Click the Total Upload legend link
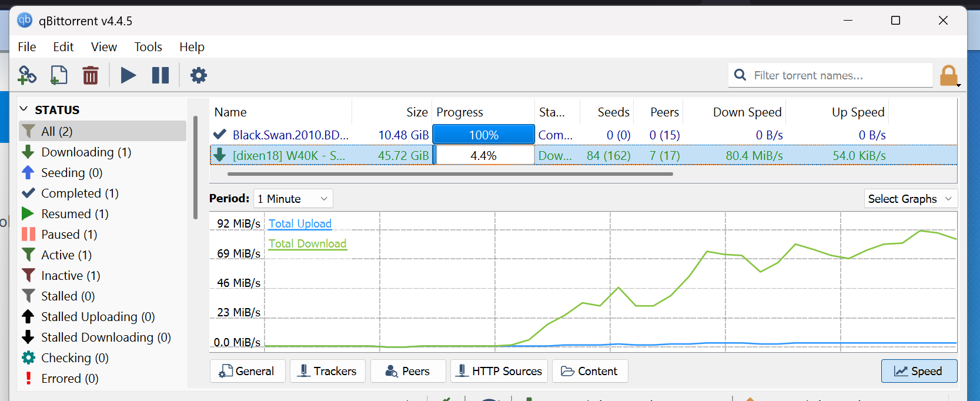This screenshot has width=980, height=401. pyautogui.click(x=300, y=223)
